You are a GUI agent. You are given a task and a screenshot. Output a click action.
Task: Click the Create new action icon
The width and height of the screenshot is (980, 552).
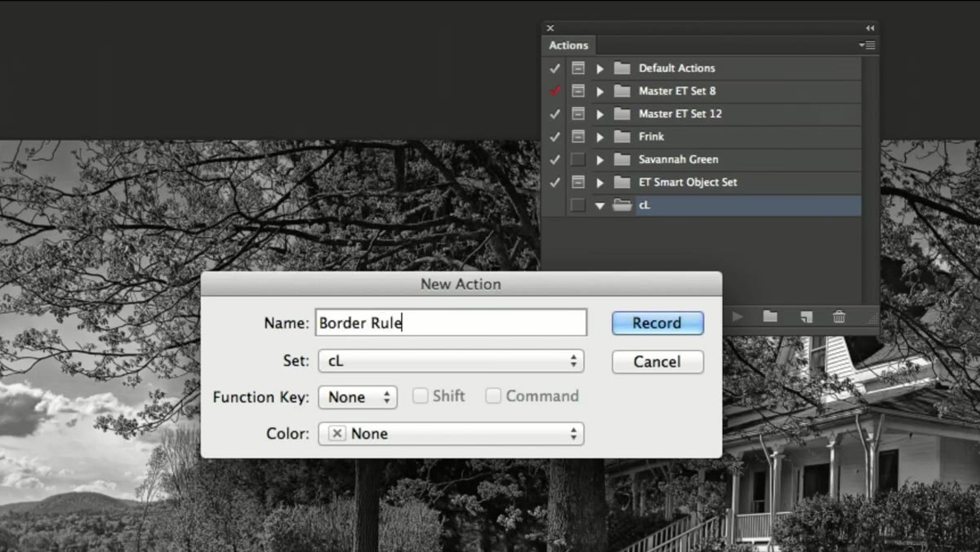pos(805,316)
